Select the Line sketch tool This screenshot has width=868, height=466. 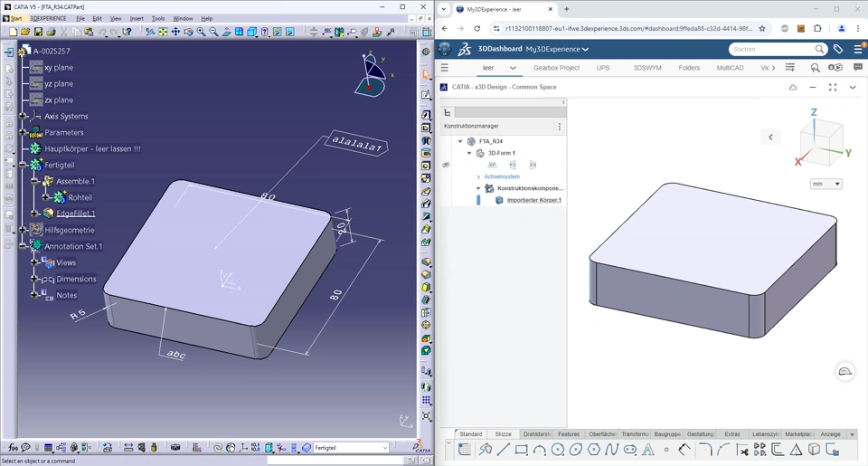click(504, 450)
